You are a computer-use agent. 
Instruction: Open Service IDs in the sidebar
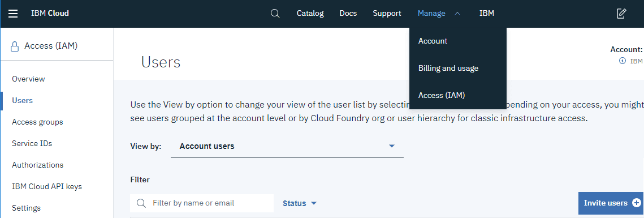(x=32, y=144)
